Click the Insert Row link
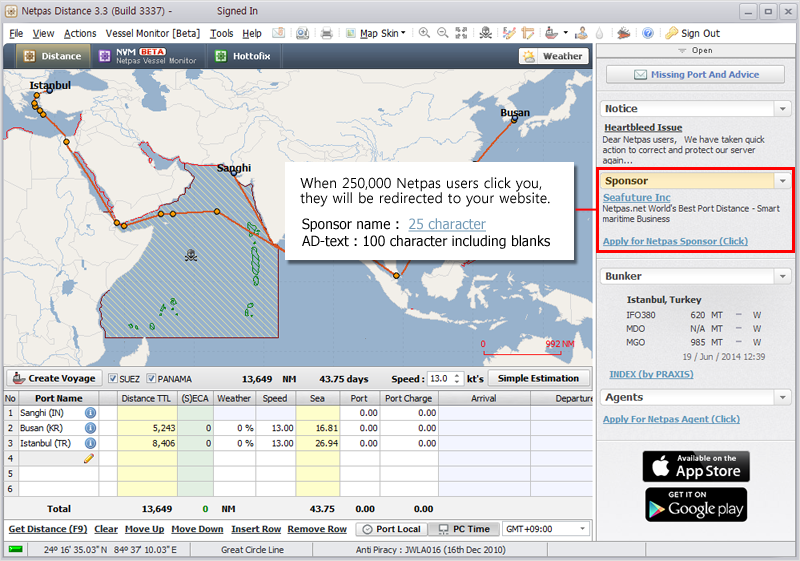This screenshot has width=800, height=561. pos(256,529)
